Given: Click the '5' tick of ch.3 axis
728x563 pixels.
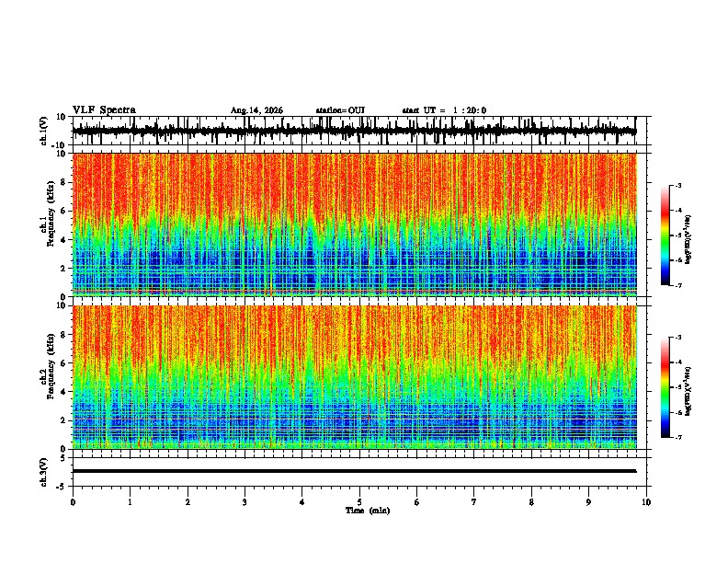Looking at the screenshot, I should 63,457.
